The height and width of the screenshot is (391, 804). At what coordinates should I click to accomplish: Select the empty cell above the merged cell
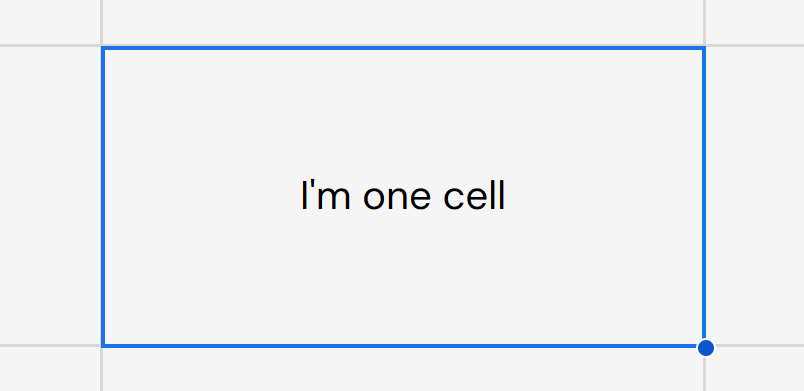click(403, 22)
